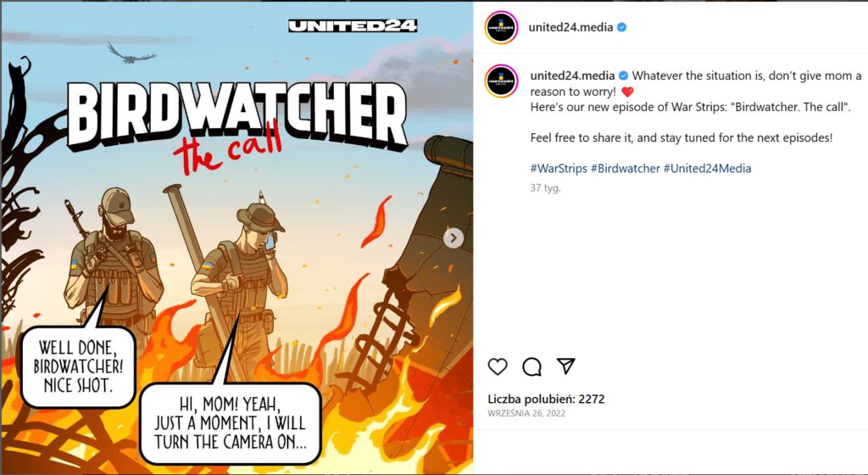The height and width of the screenshot is (475, 868).
Task: Share the post via the paper plane icon
Action: point(565,366)
